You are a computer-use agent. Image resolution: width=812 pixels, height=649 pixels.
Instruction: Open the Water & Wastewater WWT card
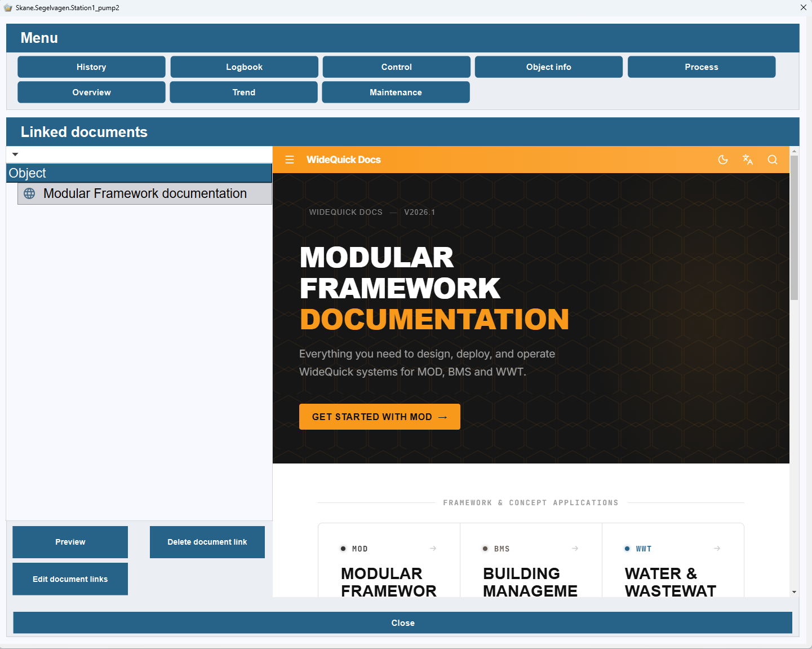click(673, 560)
